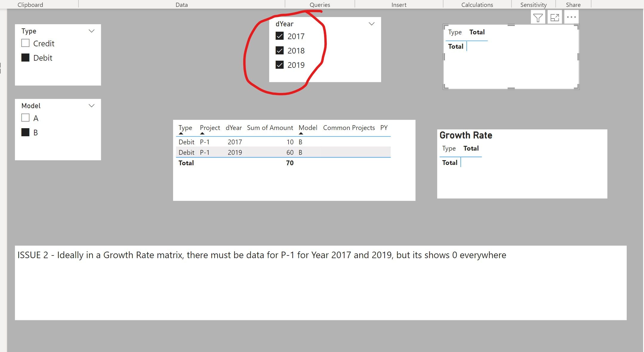Select the Clipboard ribbon group label
The image size is (644, 352).
pyautogui.click(x=30, y=5)
